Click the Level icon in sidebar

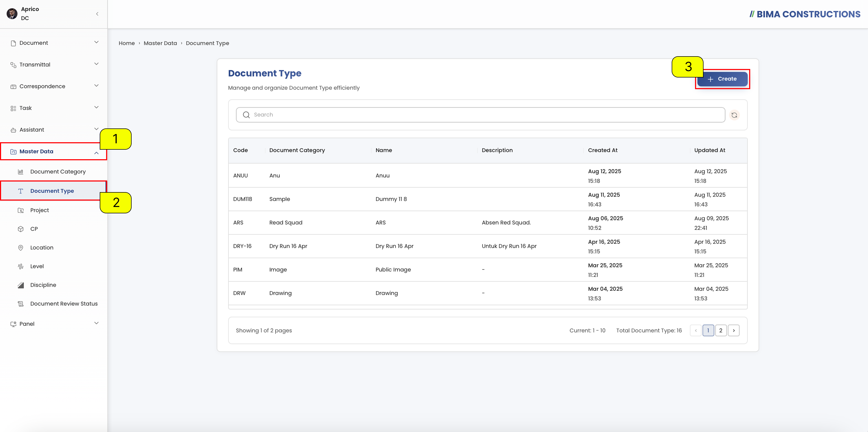tap(20, 266)
